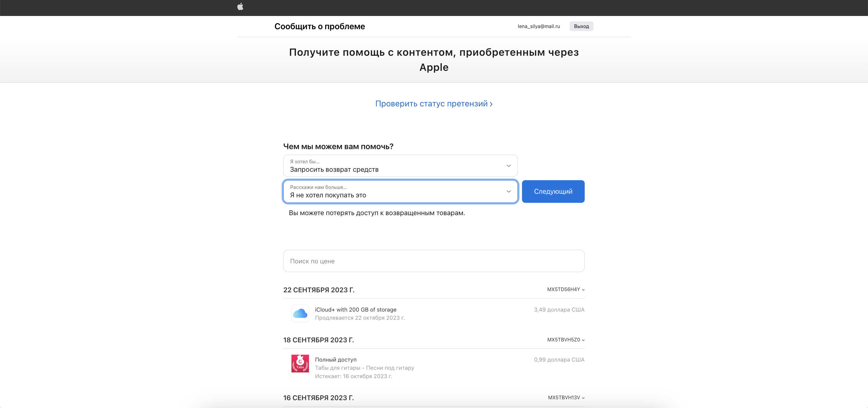Screen dimensions: 868x408
Task: Click the price search input field
Action: tap(433, 260)
